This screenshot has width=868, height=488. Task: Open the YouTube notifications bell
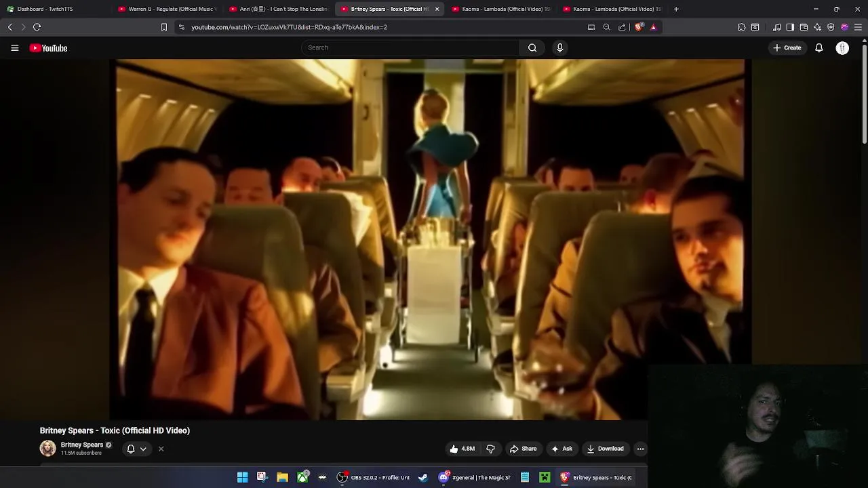click(819, 48)
